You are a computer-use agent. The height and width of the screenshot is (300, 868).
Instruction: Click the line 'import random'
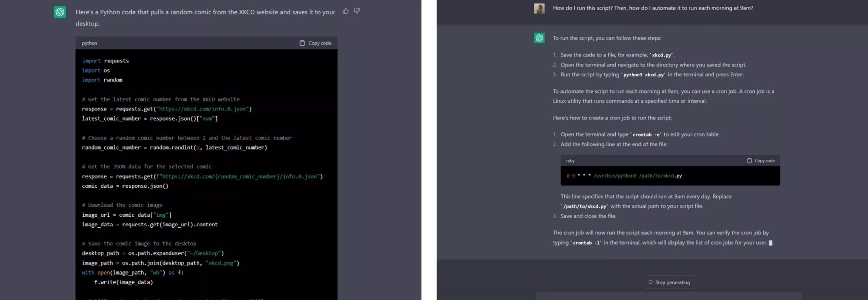[102, 80]
